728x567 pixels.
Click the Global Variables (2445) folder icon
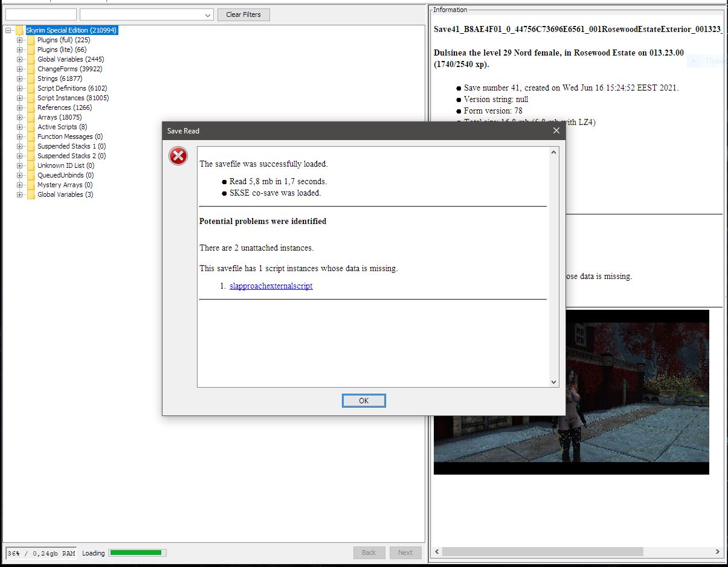click(x=31, y=59)
